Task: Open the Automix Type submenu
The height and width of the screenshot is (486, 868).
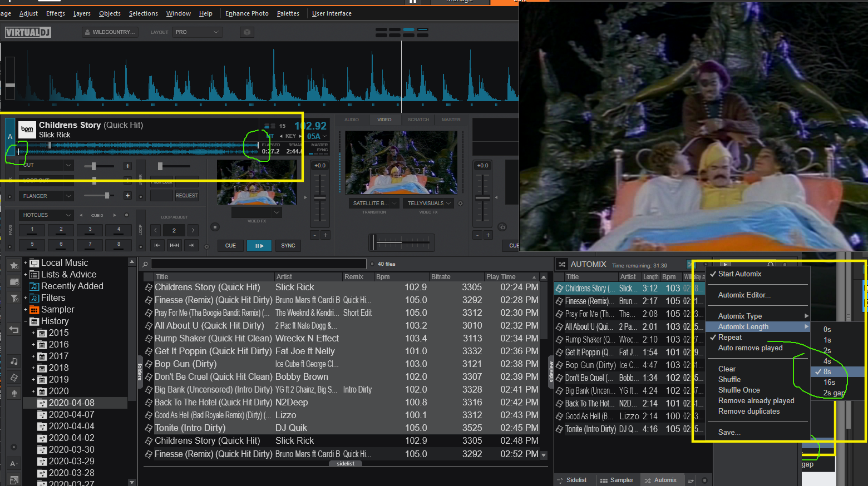Action: pyautogui.click(x=758, y=316)
